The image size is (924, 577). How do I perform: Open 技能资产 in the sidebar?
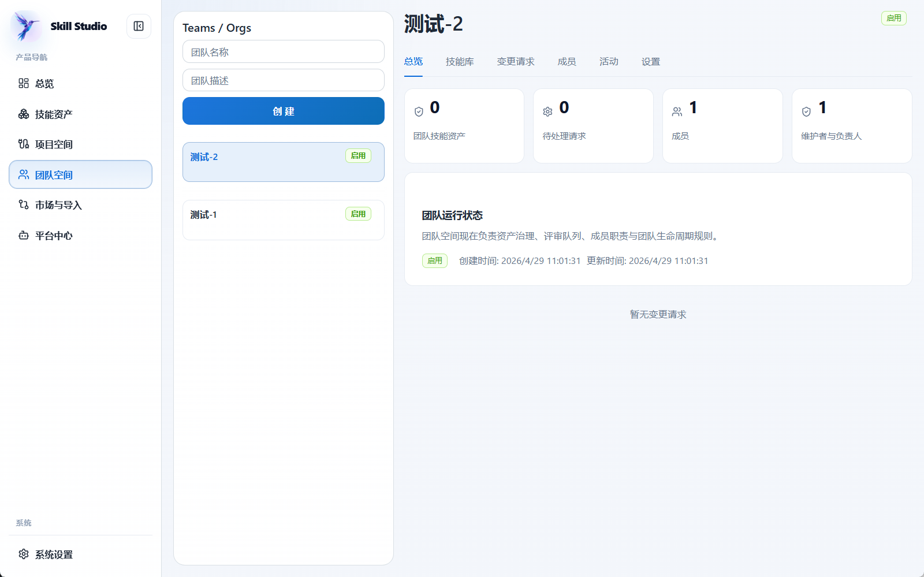click(x=80, y=114)
